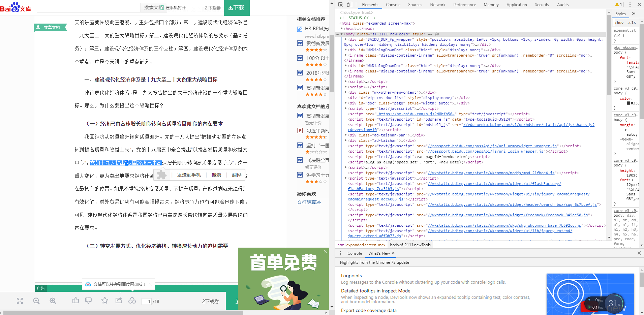Open the Security tab

(542, 5)
